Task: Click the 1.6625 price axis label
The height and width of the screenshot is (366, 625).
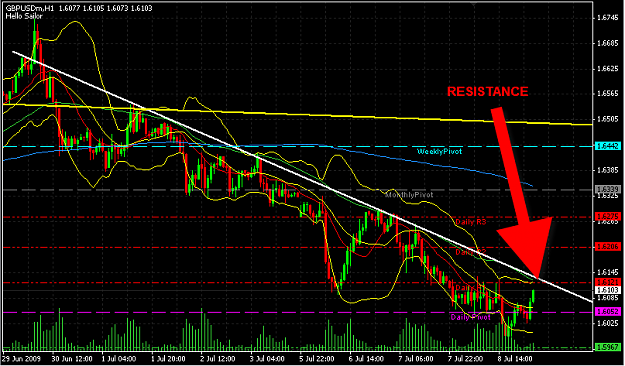Action: click(x=608, y=69)
